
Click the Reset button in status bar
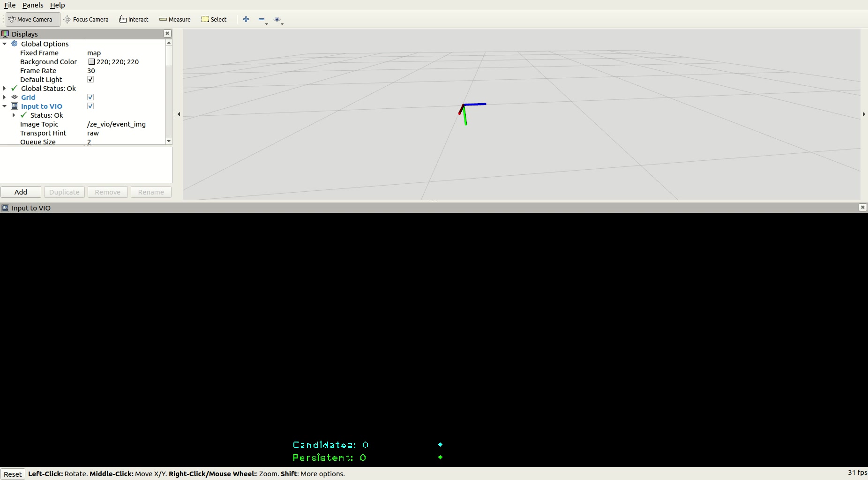click(x=13, y=474)
